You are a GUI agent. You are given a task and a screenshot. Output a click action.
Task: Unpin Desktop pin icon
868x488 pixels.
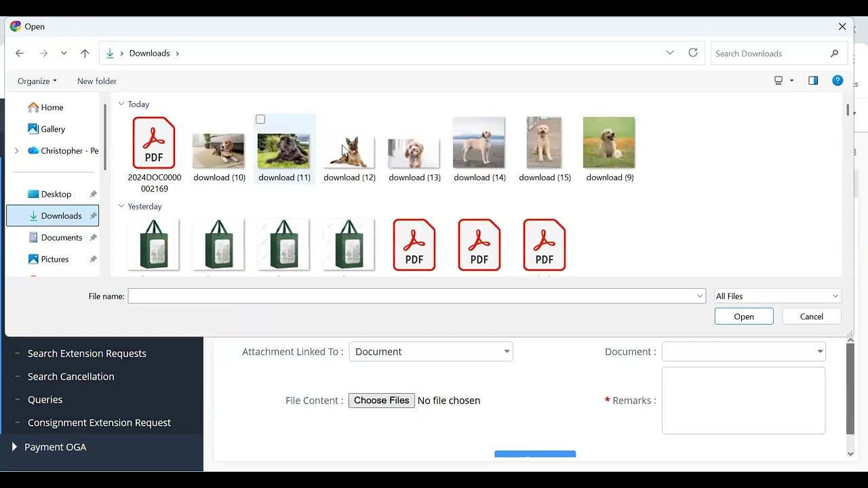pyautogui.click(x=94, y=195)
